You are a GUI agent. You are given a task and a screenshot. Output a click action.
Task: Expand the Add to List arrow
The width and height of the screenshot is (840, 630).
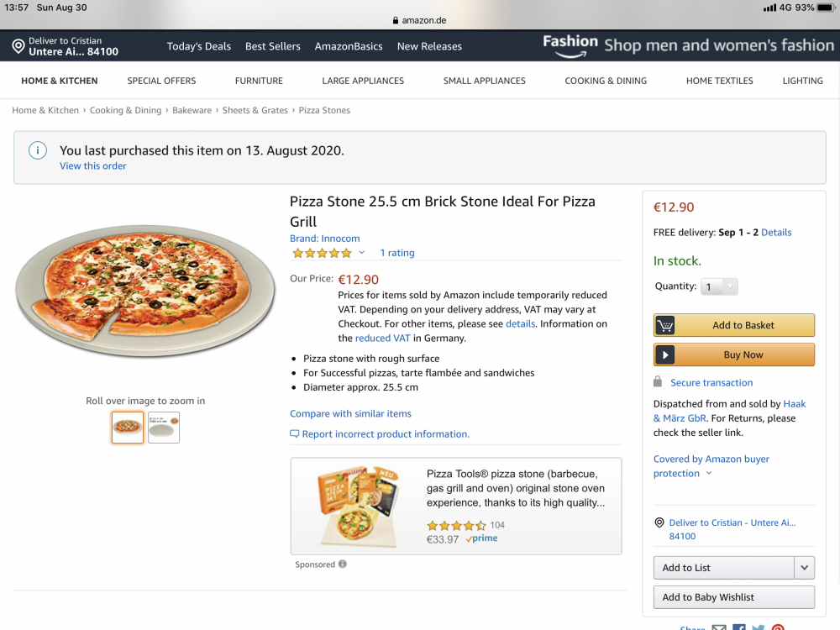coord(805,568)
